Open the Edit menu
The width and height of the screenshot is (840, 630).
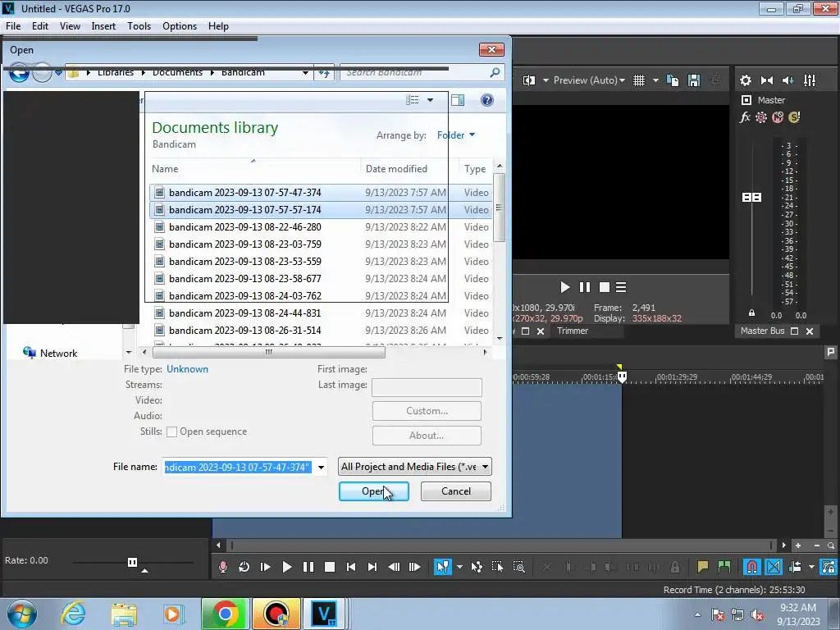pos(40,26)
